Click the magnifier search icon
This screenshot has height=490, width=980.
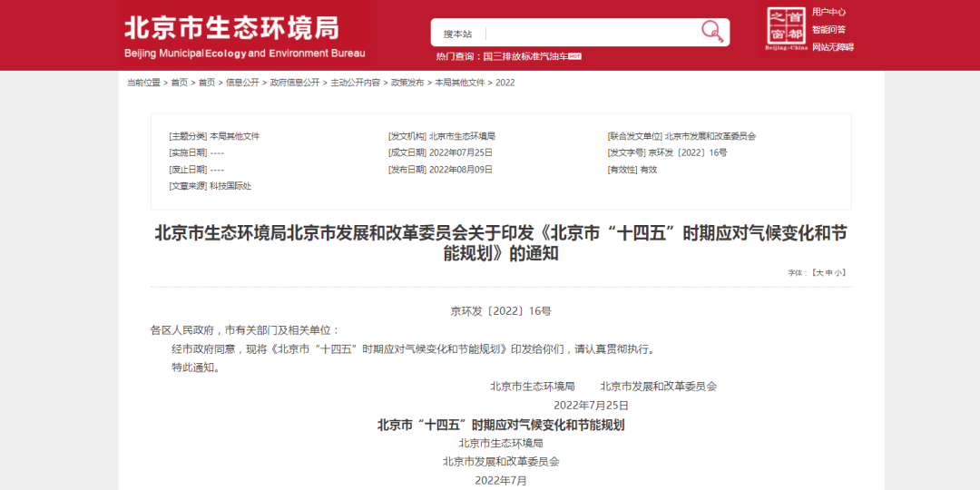712,32
